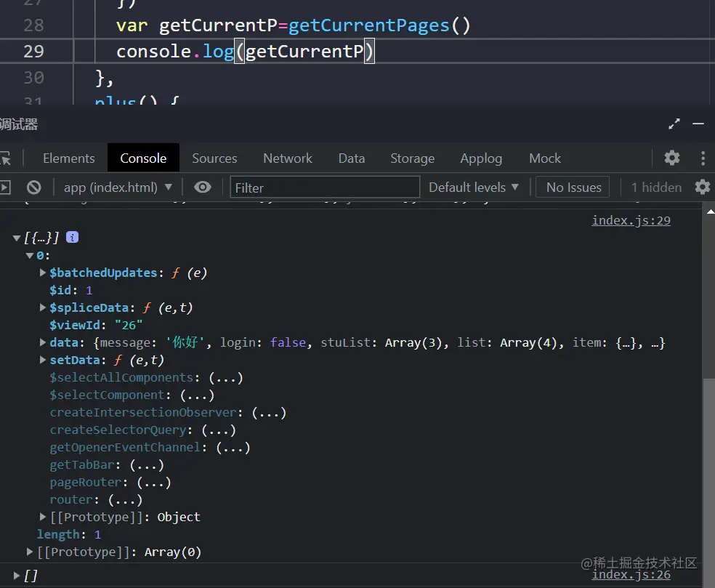Viewport: 715px width, 588px height.
Task: Toggle the console sidebar icon
Action: [5, 188]
